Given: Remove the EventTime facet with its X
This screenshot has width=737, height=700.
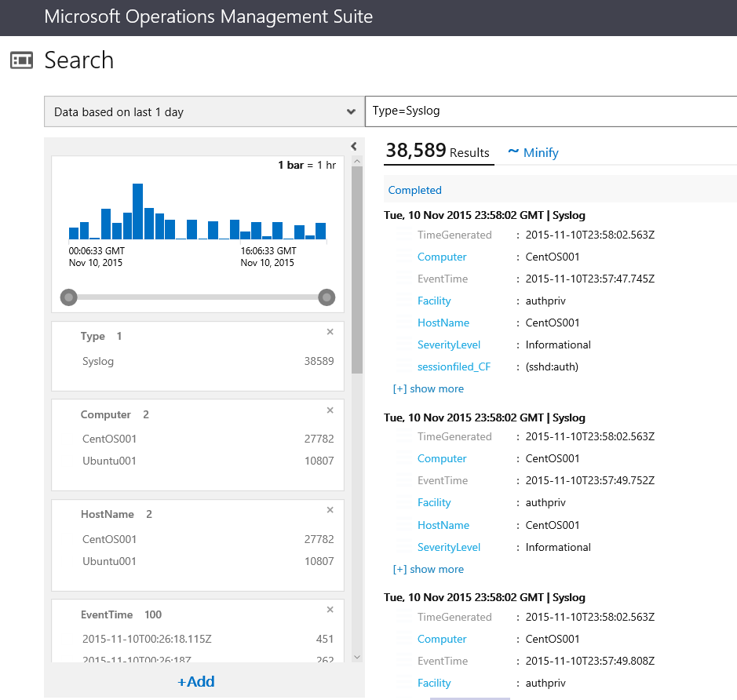Looking at the screenshot, I should [330, 609].
